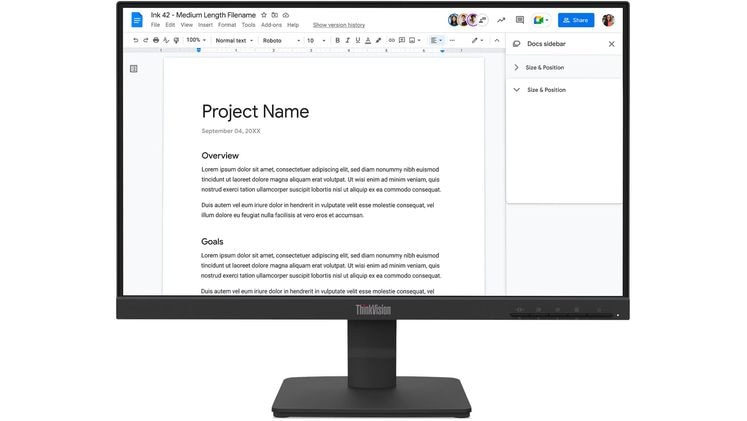Viewport: 747px width, 421px height.
Task: Click the print icon in the toolbar
Action: pyautogui.click(x=155, y=41)
